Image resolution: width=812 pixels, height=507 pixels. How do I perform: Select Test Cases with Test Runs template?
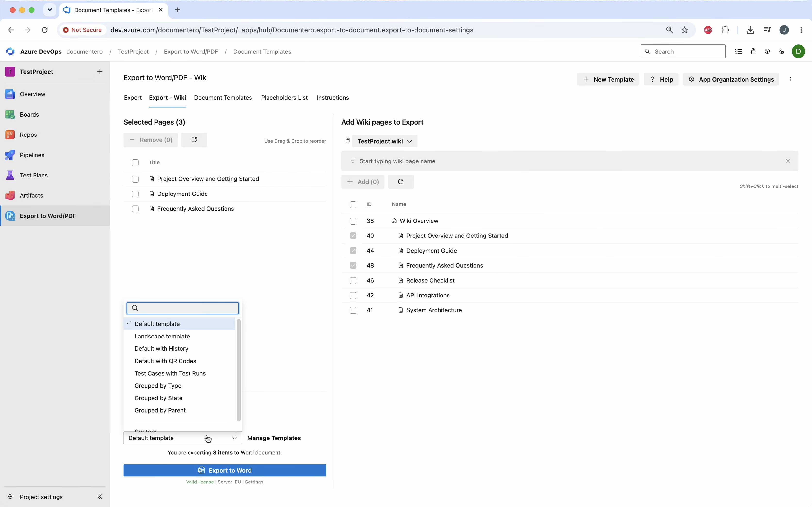179,373
